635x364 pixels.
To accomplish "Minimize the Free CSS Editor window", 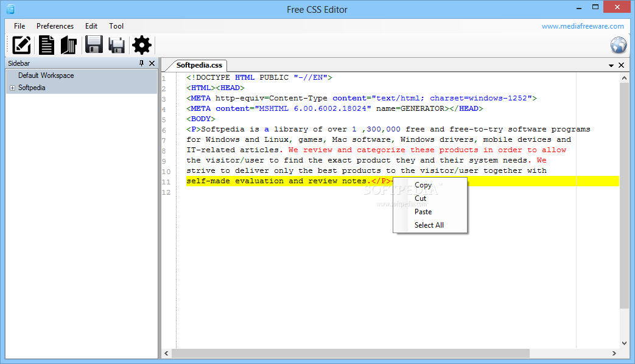I will tap(579, 7).
